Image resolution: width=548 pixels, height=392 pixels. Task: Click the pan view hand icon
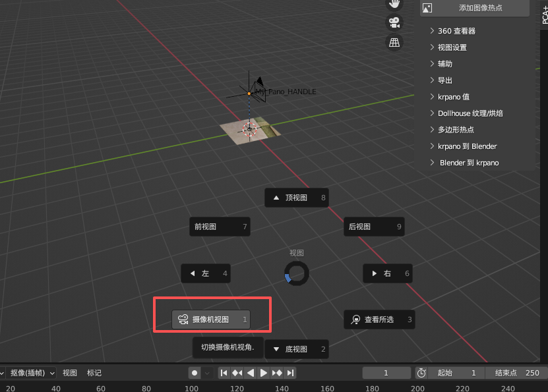tap(394, 3)
